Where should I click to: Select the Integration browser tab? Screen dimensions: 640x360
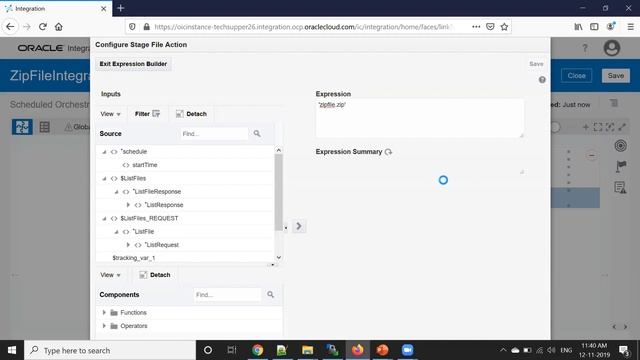point(56,9)
